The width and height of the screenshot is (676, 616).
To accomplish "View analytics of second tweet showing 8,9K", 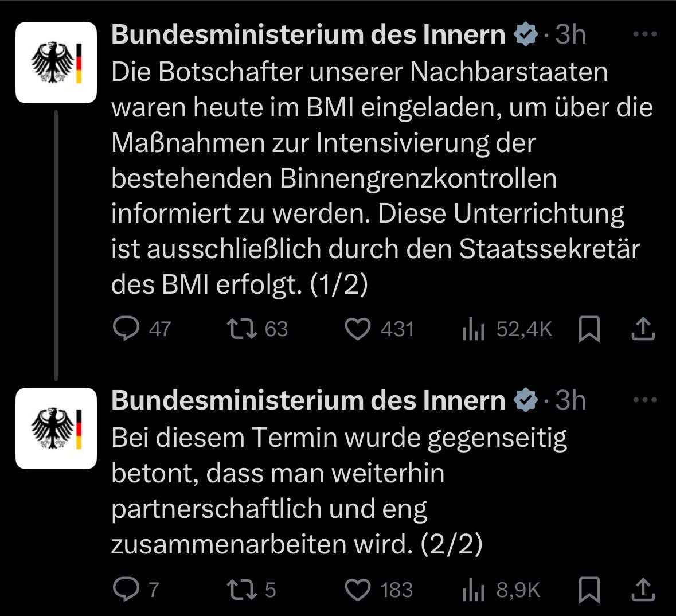I will coord(474,590).
